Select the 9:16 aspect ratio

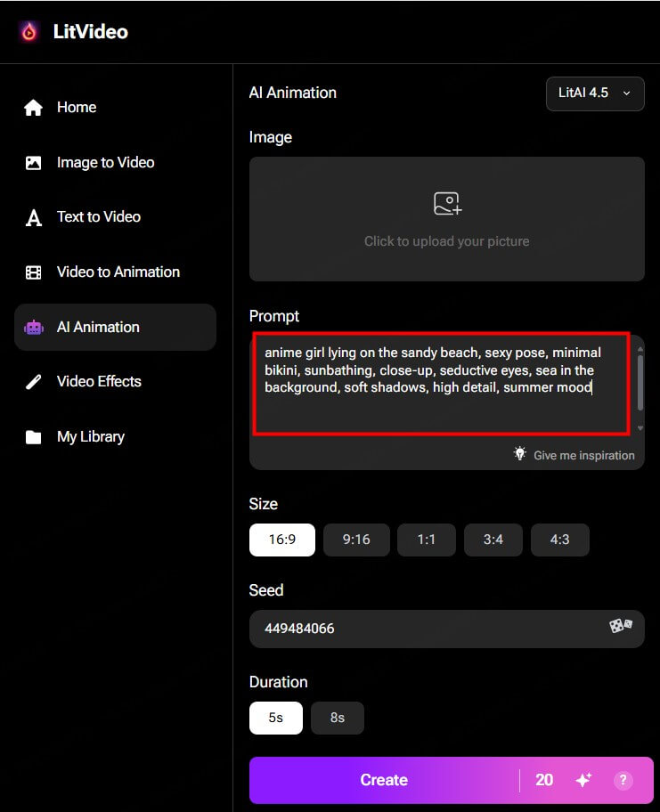click(355, 540)
